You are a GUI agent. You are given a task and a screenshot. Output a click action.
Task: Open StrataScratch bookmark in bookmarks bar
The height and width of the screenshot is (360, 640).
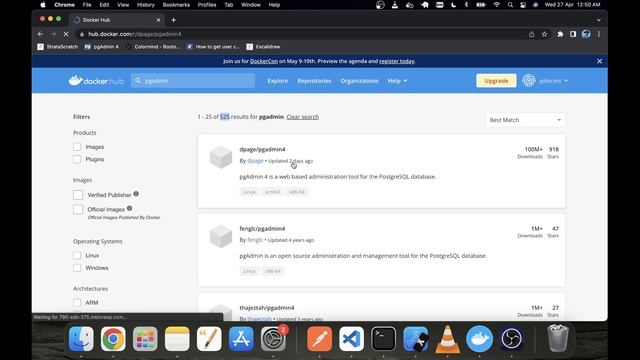click(58, 47)
